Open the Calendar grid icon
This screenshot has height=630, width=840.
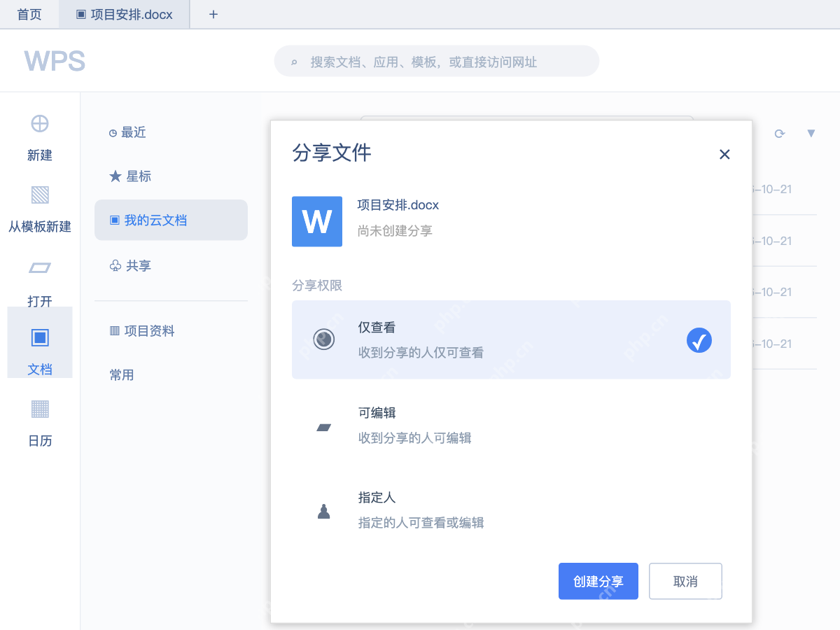click(x=40, y=408)
